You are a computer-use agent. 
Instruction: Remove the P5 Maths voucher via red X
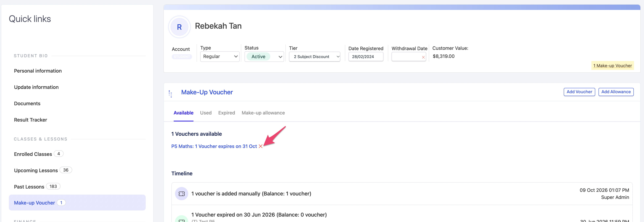point(261,146)
